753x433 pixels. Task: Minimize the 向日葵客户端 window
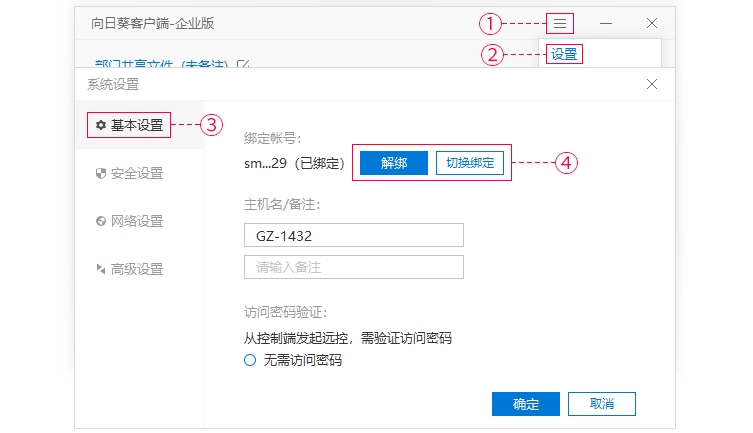(606, 22)
